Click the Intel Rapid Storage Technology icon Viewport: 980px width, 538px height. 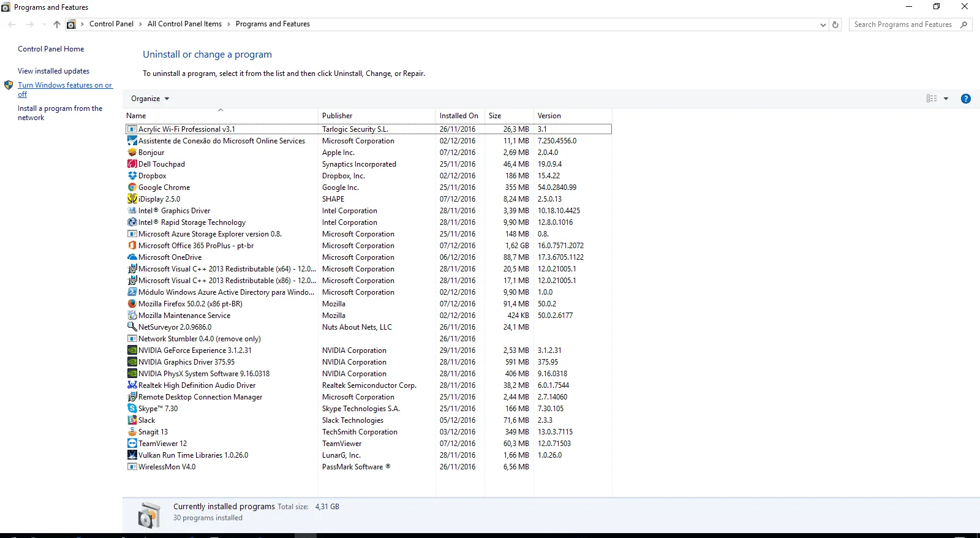coord(132,222)
